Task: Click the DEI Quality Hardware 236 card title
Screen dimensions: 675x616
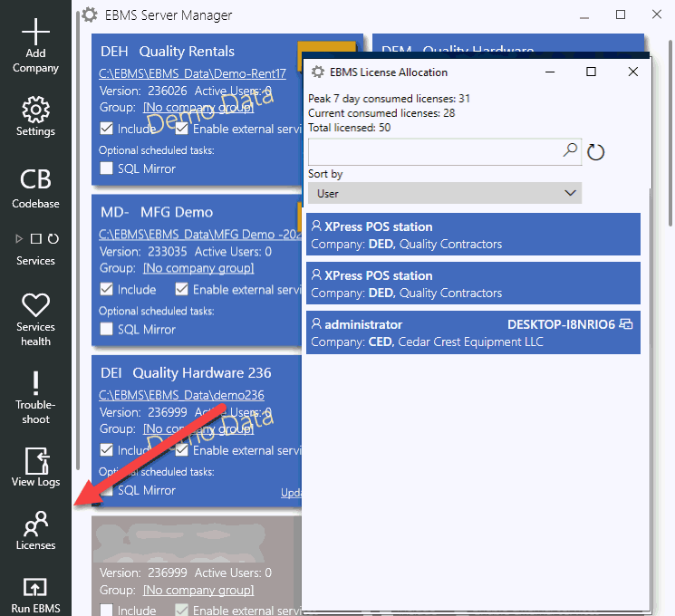Action: 186,373
